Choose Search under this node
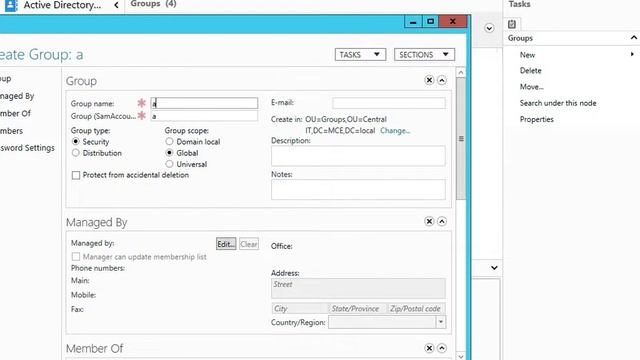The height and width of the screenshot is (360, 640). pos(558,103)
